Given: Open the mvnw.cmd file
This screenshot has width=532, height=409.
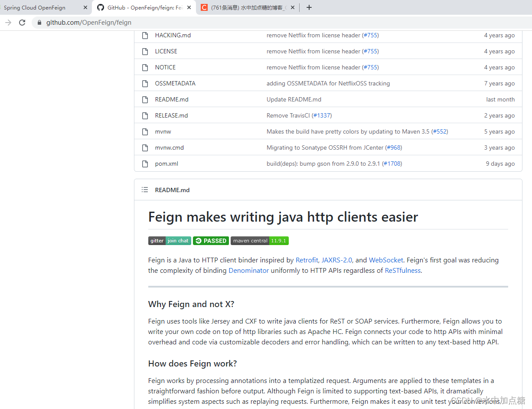Looking at the screenshot, I should 169,147.
